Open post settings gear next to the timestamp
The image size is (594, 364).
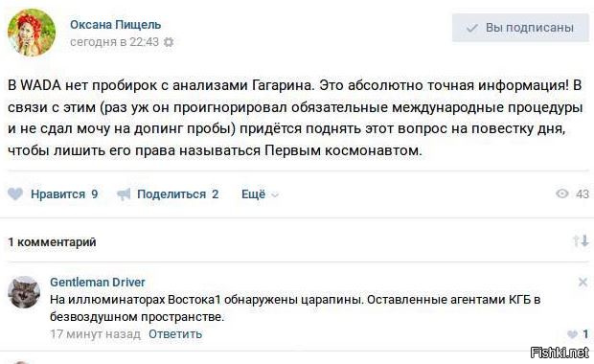click(169, 42)
